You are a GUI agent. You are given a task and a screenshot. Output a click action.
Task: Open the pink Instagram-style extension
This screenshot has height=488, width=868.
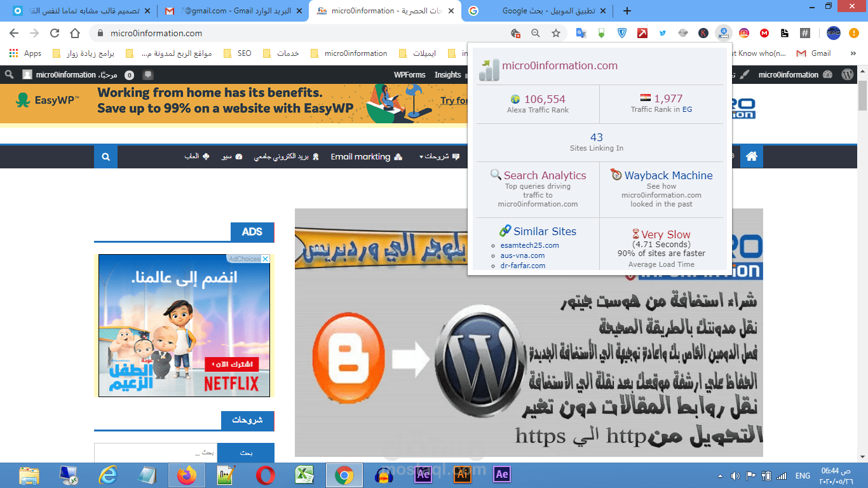point(744,33)
